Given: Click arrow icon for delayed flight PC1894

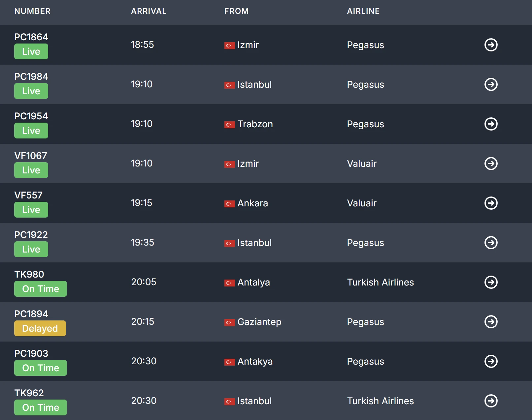Looking at the screenshot, I should pyautogui.click(x=491, y=322).
